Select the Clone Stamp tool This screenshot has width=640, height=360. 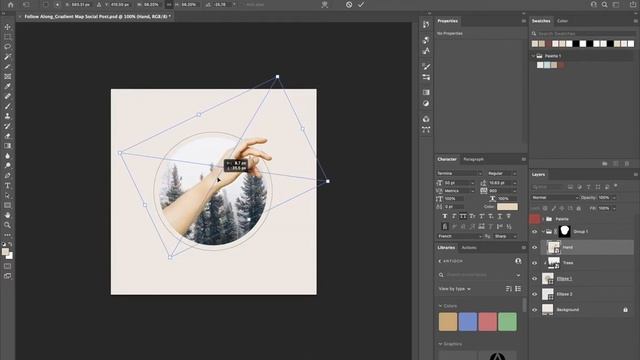(7, 116)
